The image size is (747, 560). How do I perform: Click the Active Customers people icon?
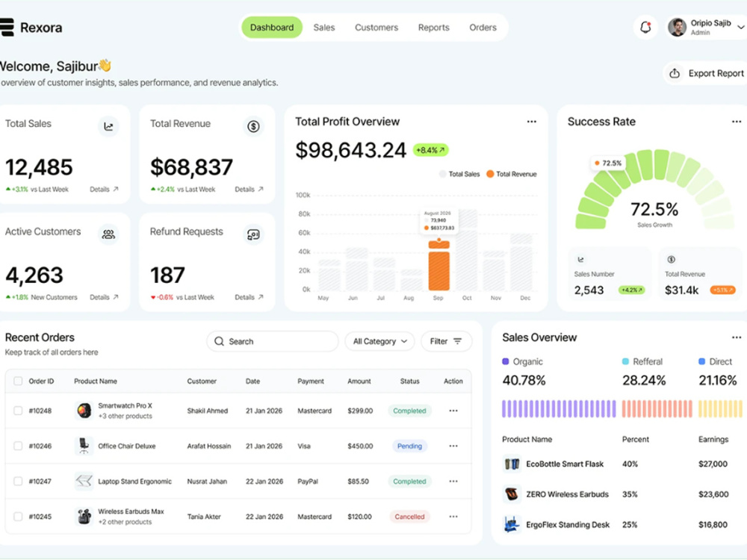click(108, 234)
